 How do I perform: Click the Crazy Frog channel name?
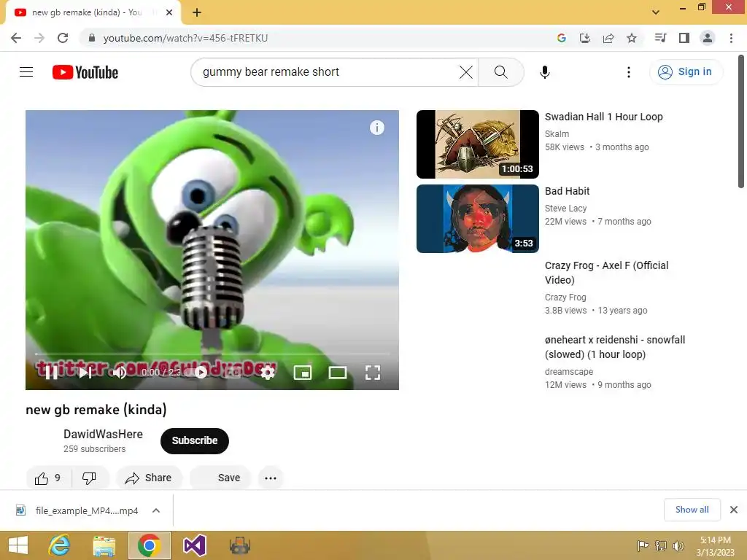(x=565, y=297)
